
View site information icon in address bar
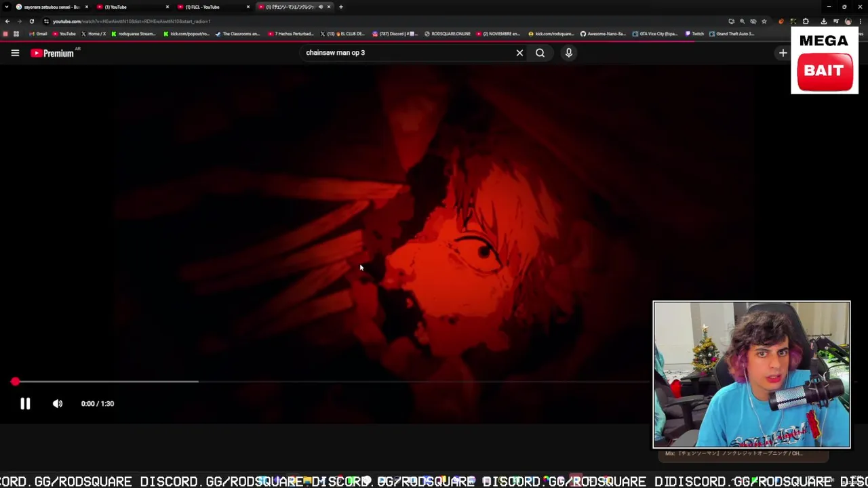pos(46,21)
